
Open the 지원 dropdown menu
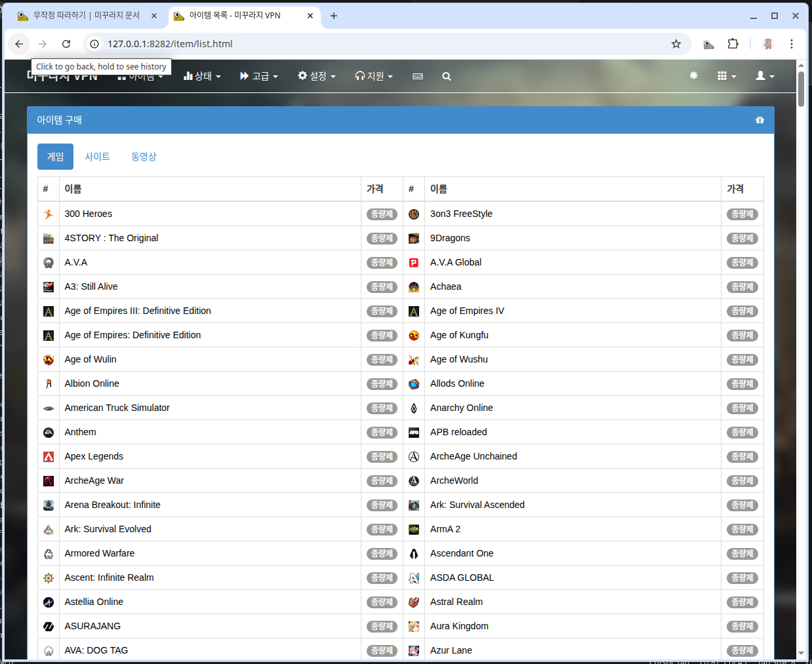point(374,76)
